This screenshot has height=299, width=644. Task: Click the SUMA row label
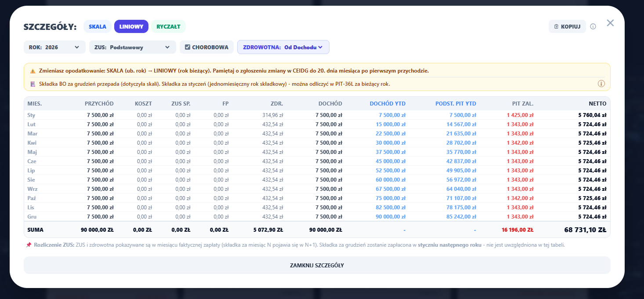(36, 230)
